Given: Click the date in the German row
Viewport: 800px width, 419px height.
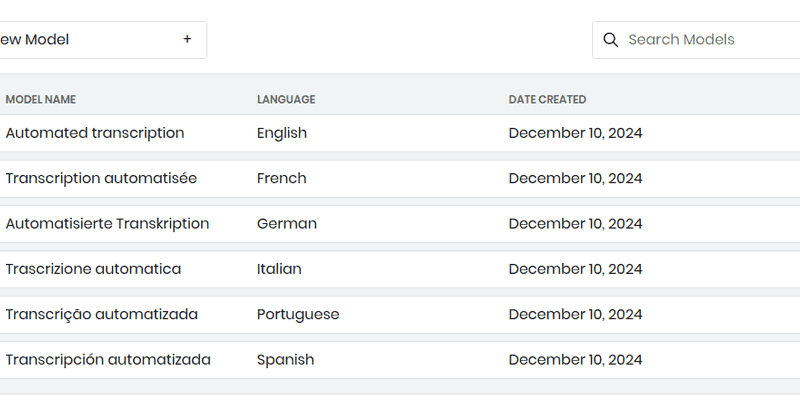Looking at the screenshot, I should pos(576,224).
